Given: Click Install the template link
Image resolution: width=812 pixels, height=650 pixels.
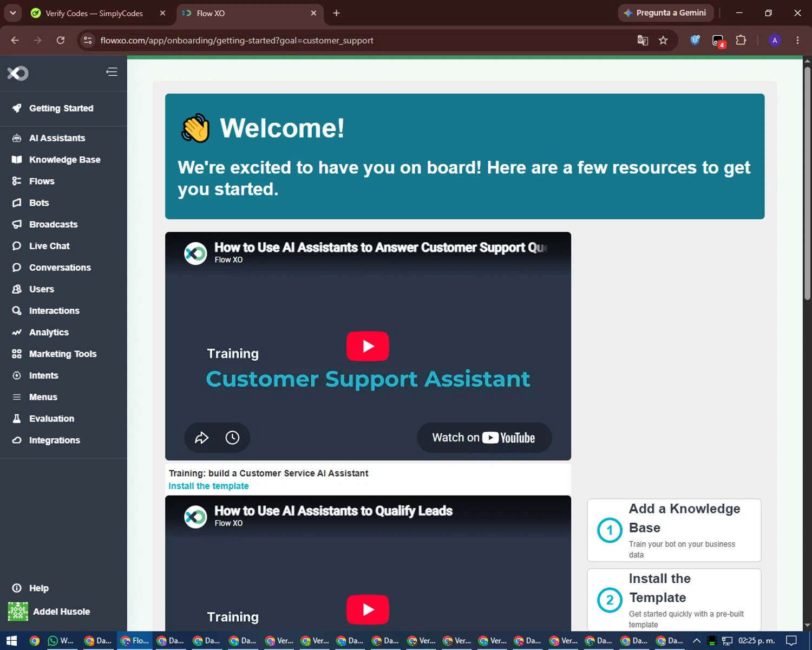Looking at the screenshot, I should click(x=208, y=486).
